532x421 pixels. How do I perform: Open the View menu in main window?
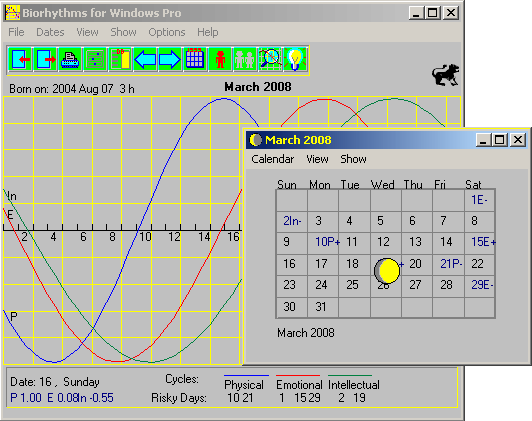point(87,32)
